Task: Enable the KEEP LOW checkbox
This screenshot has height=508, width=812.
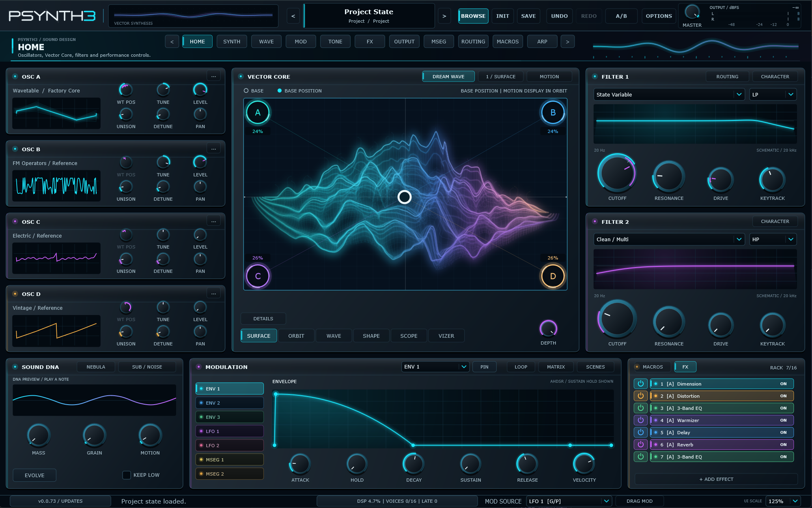Action: coord(127,475)
